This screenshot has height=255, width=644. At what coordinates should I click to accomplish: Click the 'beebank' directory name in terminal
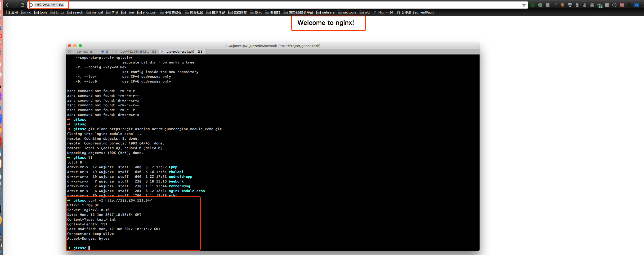click(x=176, y=181)
